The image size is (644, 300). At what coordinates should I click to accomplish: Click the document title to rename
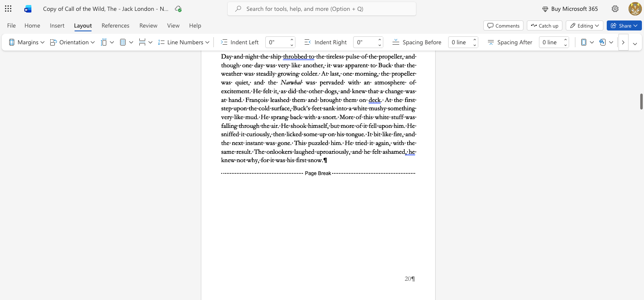pyautogui.click(x=106, y=9)
